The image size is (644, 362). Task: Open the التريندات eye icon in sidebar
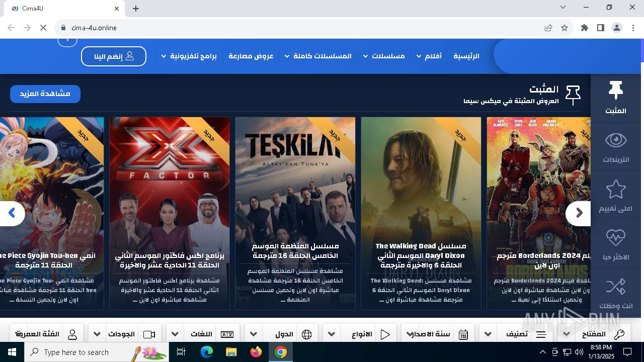[x=616, y=140]
